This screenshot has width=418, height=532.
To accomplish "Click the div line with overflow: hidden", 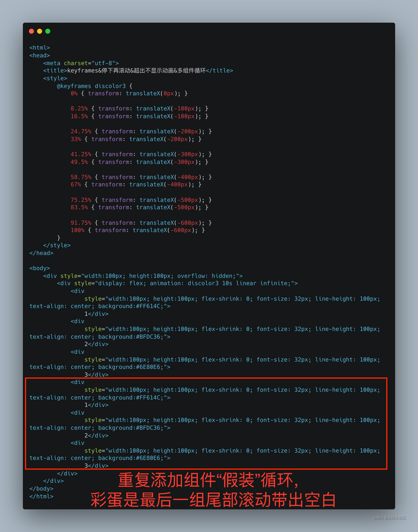I will pos(143,276).
